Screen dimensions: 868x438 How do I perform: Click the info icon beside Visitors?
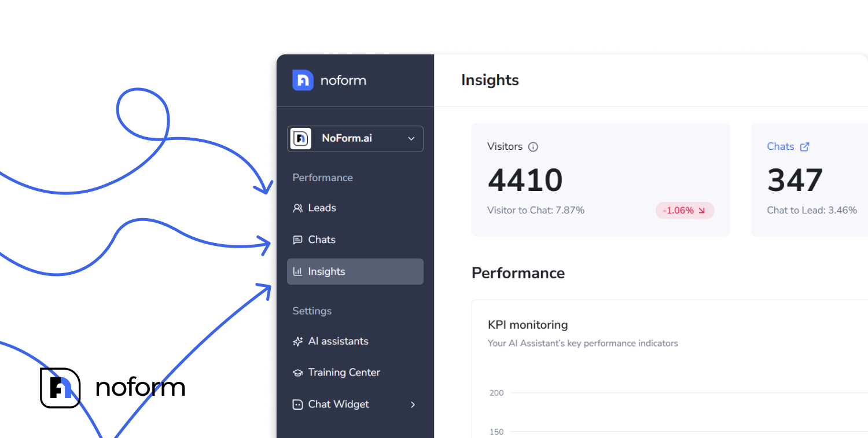point(532,147)
